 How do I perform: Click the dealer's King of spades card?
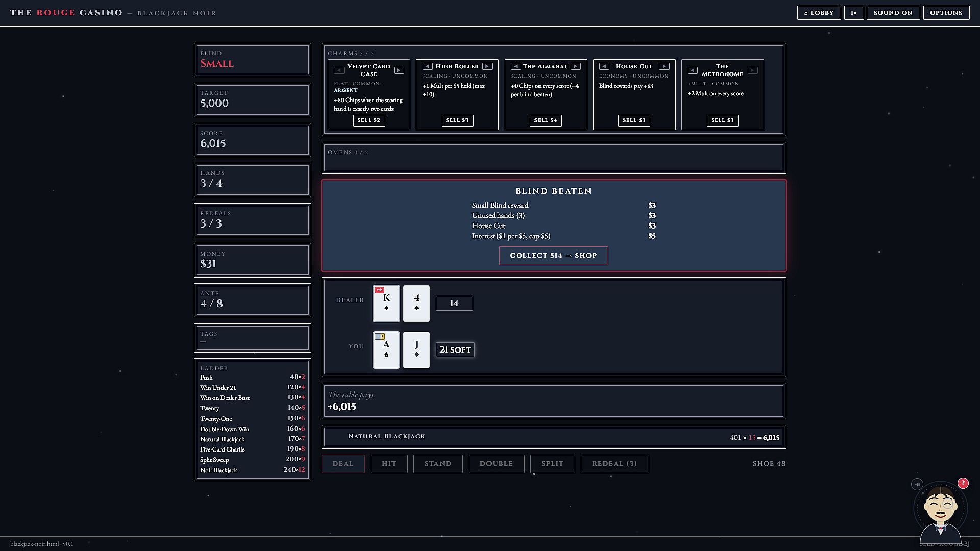tap(386, 304)
